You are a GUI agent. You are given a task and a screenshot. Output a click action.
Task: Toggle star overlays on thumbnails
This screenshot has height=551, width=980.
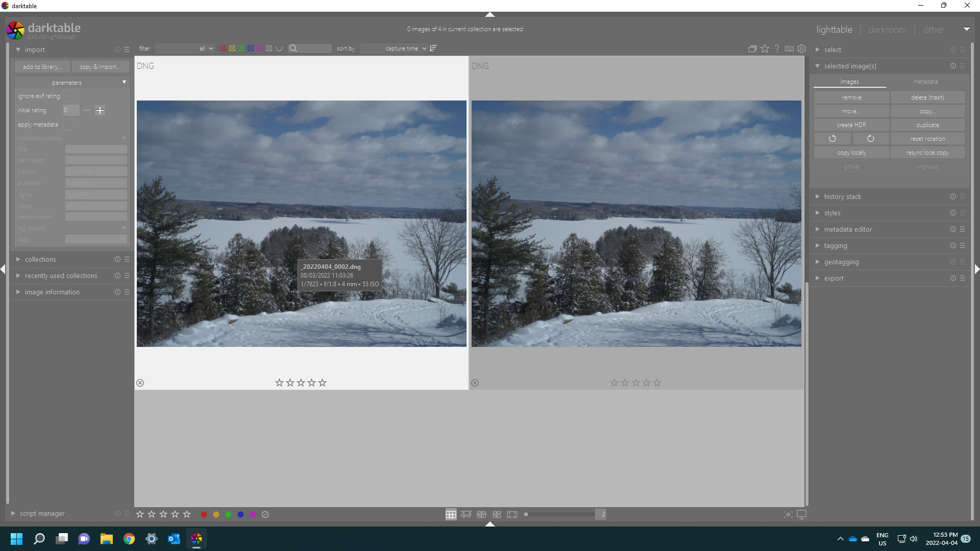[765, 48]
